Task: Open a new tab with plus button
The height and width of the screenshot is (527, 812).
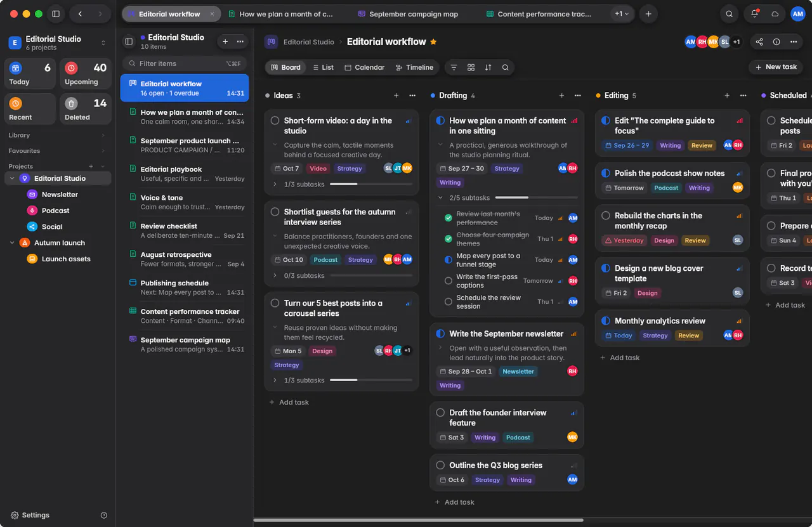Action: tap(648, 14)
